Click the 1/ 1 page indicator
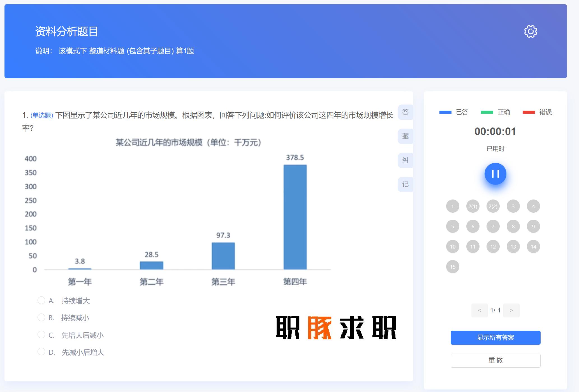This screenshot has height=392, width=579. coord(495,310)
